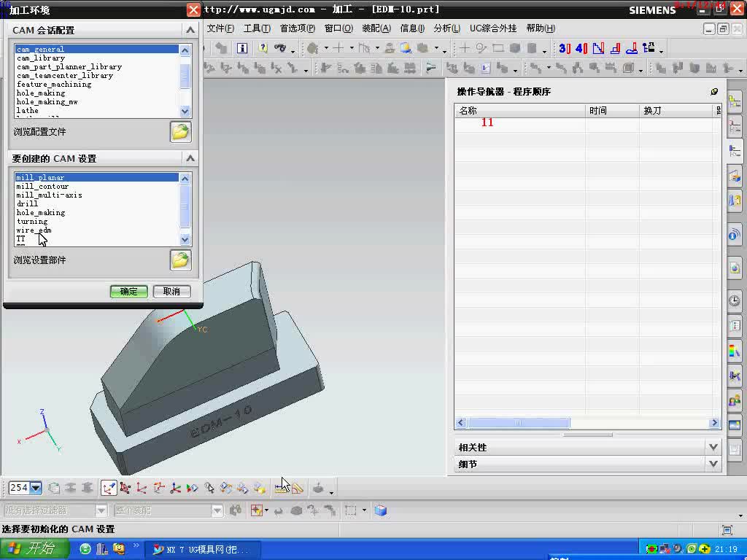
Task: Click the blue zigzag profile icon
Action: click(598, 48)
